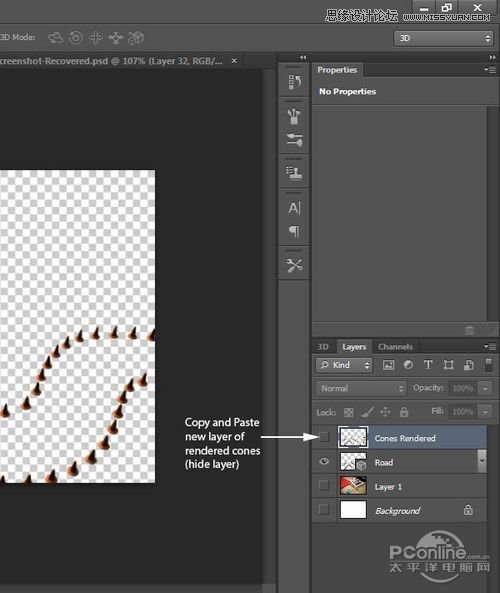Select the screenshot-Recovered.psd document tab
The image size is (500, 593).
(111, 61)
